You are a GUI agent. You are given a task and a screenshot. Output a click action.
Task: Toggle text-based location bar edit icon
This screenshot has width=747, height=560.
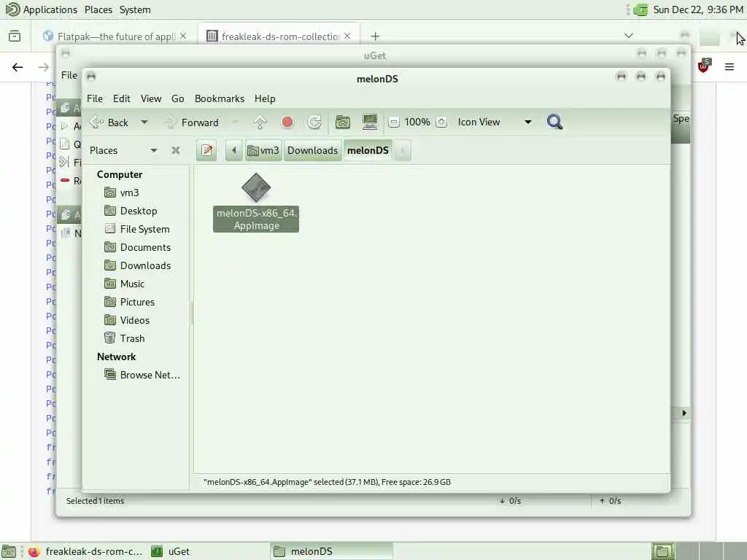[x=206, y=150]
